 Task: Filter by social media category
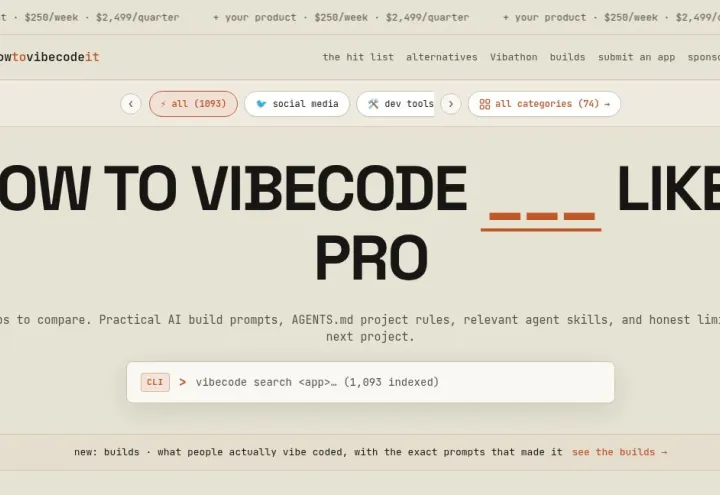tap(297, 104)
